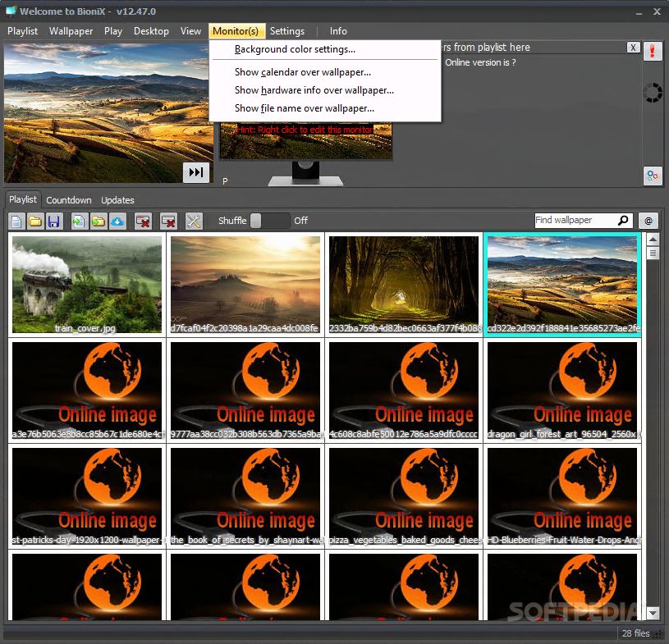The width and height of the screenshot is (669, 644).
Task: Add folder with the green arrow folder icon
Action: coord(99,222)
